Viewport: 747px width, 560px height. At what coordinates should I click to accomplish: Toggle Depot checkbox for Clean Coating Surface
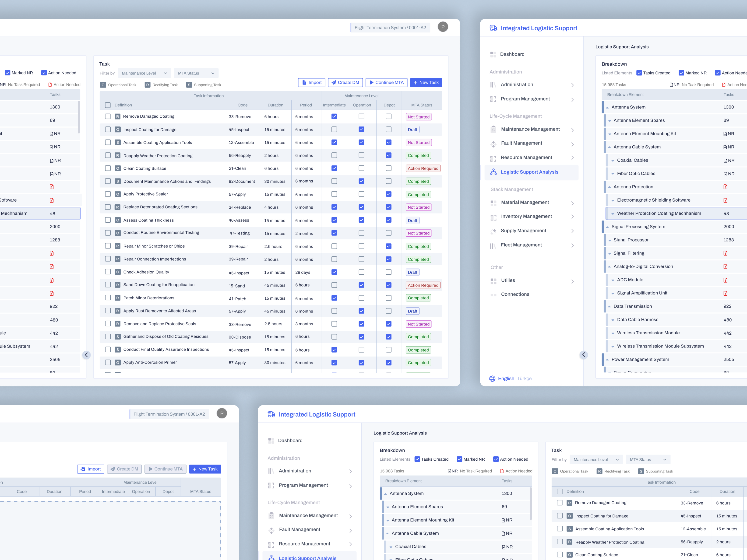tap(389, 168)
